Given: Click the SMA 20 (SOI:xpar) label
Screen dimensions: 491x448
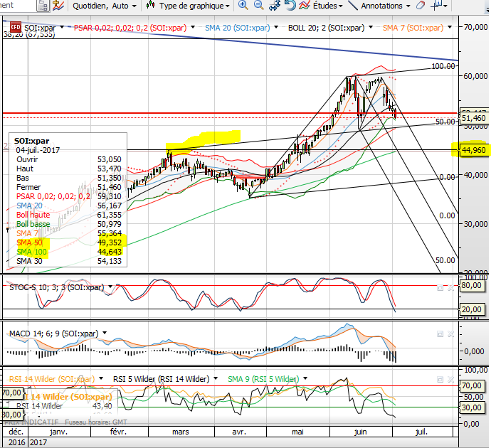Looking at the screenshot, I should (x=238, y=28).
